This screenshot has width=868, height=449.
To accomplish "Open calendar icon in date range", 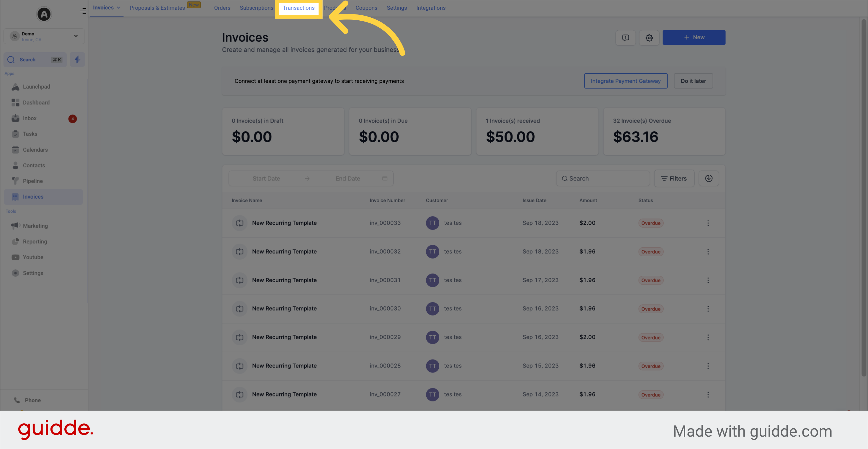I will click(385, 179).
